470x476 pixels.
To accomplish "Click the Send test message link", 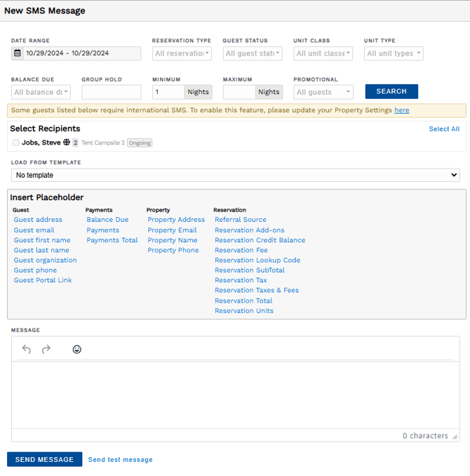I will 120,460.
